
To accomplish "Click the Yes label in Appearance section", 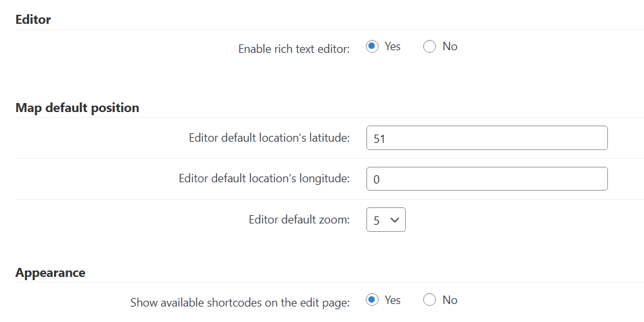I will point(392,300).
